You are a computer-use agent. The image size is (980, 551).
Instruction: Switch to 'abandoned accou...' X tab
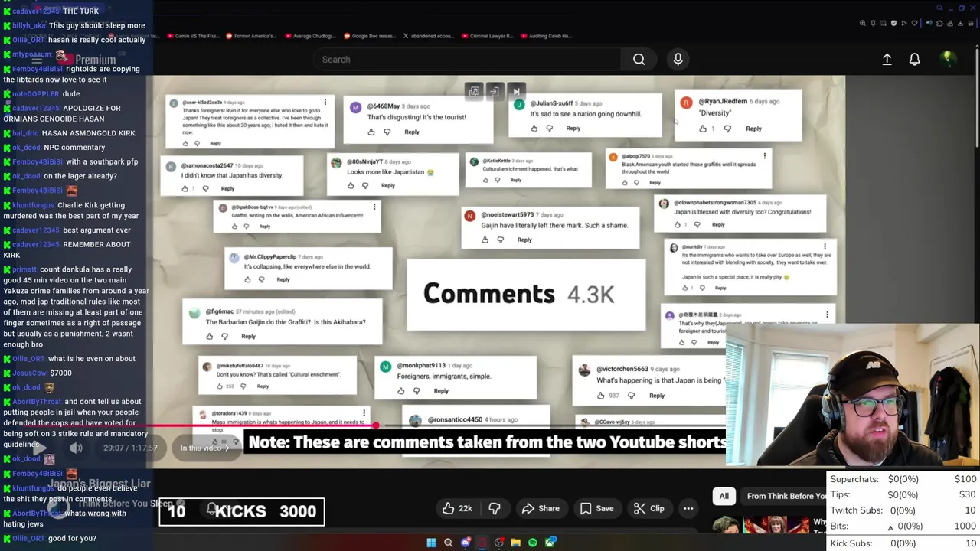coord(429,36)
